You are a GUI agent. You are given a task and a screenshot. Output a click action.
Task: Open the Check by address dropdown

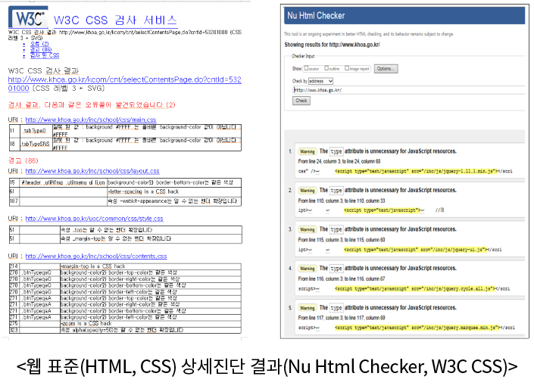[x=320, y=81]
